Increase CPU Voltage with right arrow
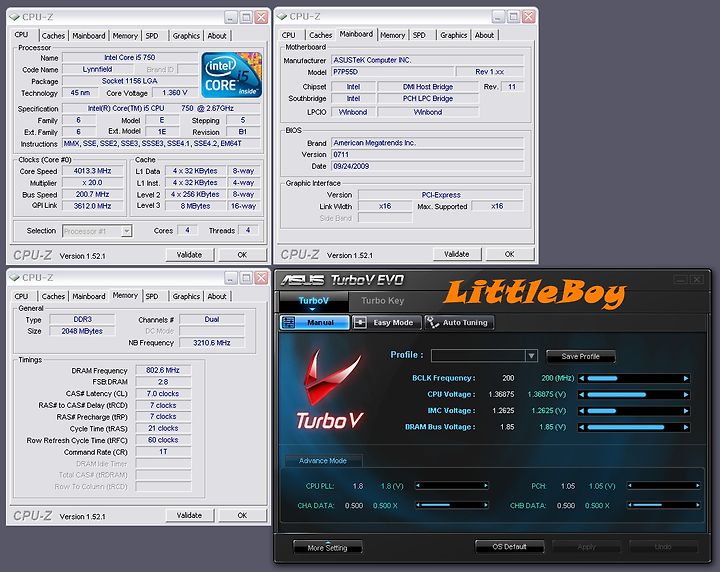This screenshot has height=572, width=720. click(686, 394)
